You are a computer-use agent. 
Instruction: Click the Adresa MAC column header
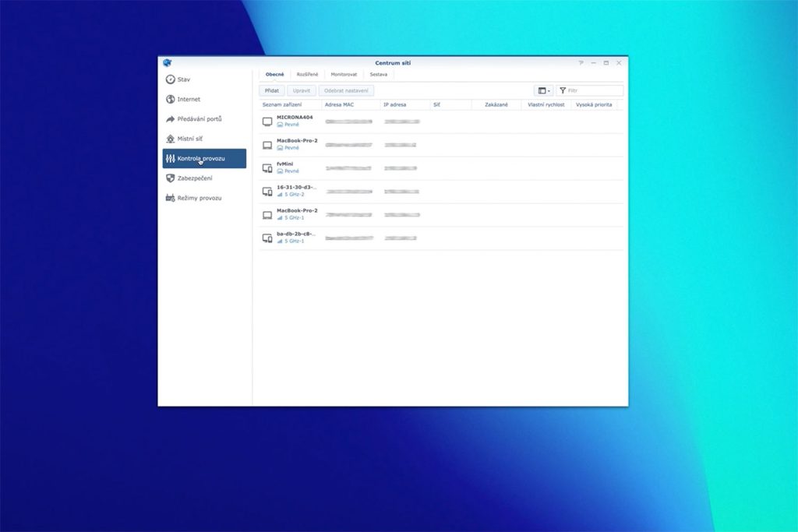(351, 105)
